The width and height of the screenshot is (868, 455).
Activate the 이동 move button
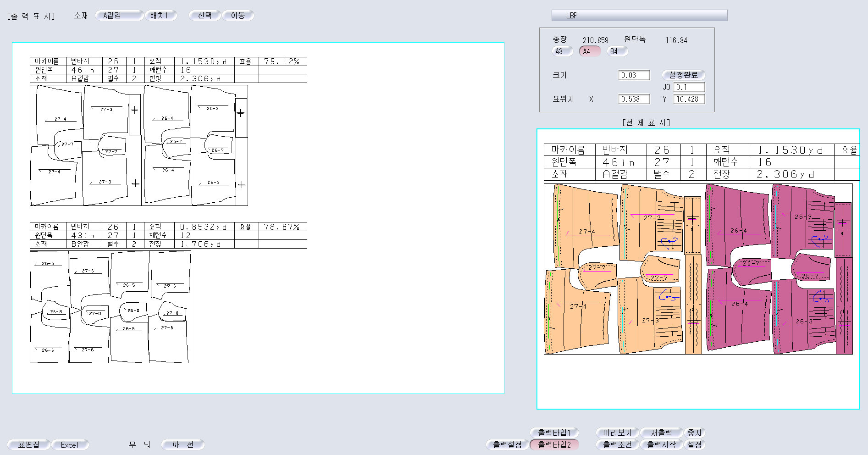click(x=238, y=16)
